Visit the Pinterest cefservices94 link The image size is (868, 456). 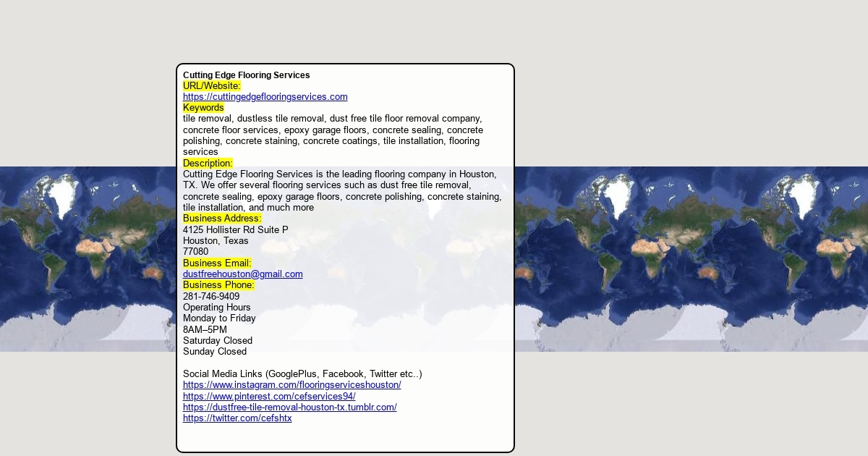point(269,397)
